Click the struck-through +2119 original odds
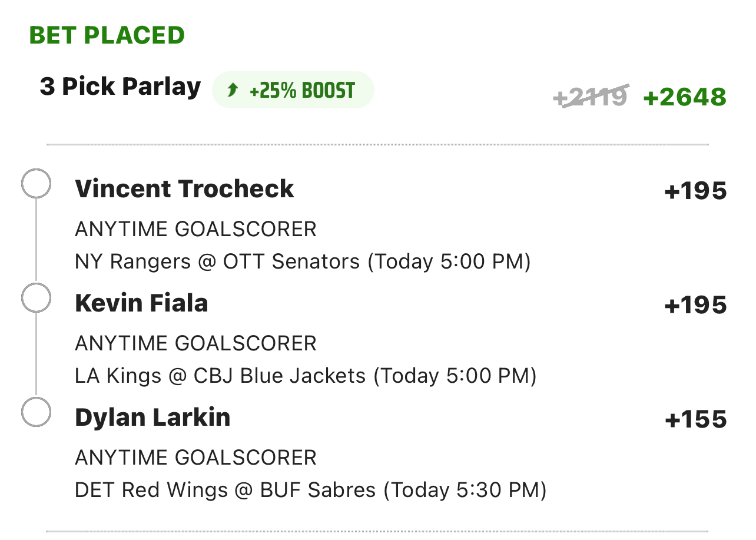 591,97
